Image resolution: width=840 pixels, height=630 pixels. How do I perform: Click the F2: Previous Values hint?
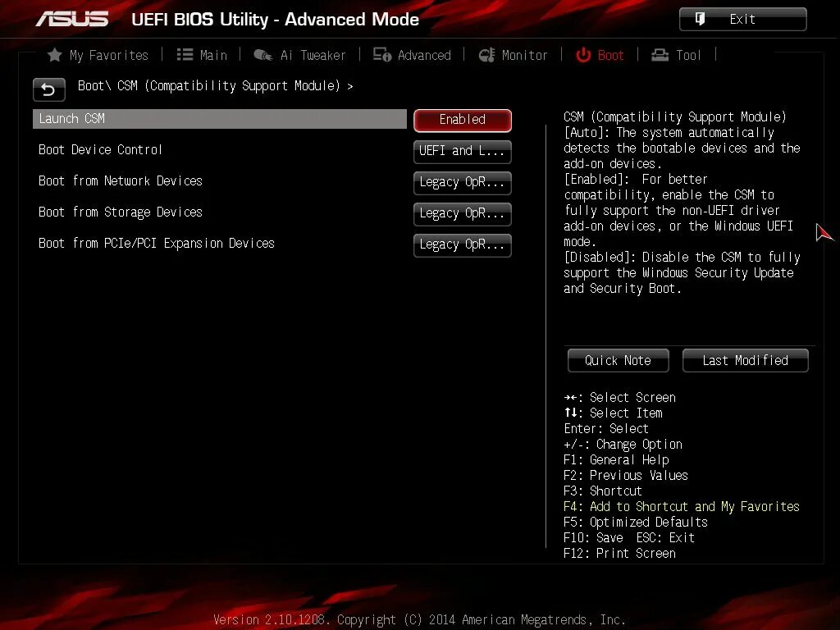tap(626, 475)
